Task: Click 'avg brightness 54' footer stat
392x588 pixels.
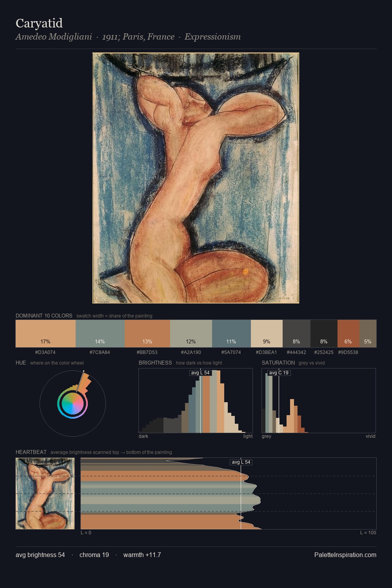Action: [x=40, y=555]
